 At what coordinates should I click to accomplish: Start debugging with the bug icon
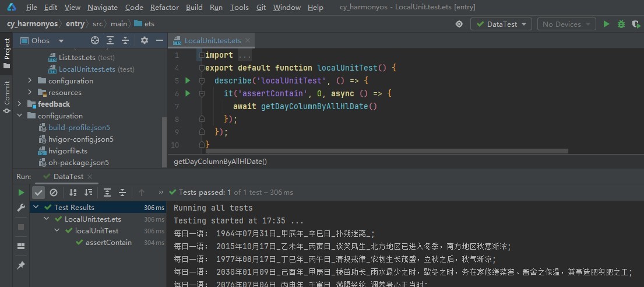[x=621, y=24]
